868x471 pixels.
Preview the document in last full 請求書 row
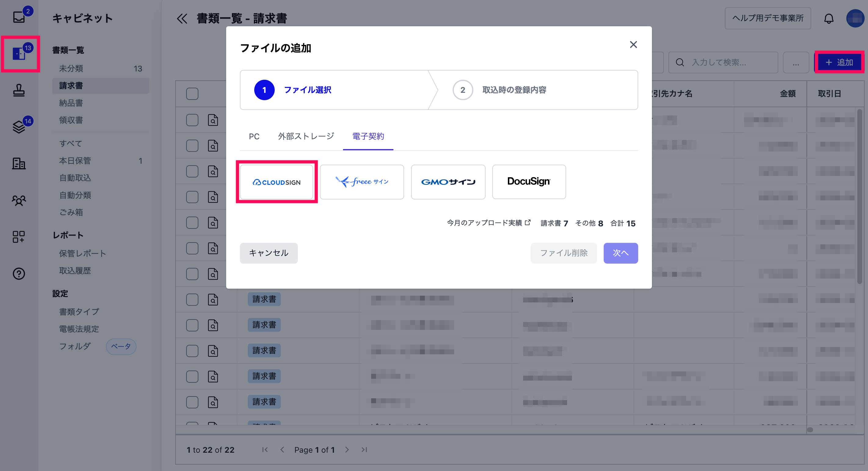(x=213, y=402)
